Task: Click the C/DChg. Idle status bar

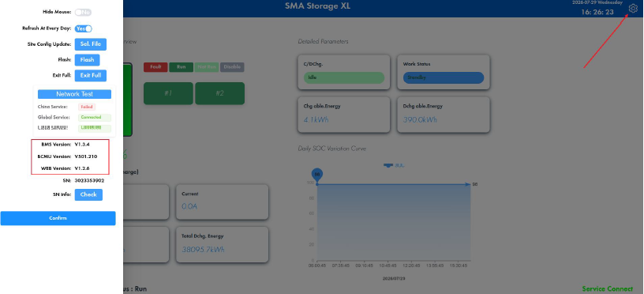Action: tap(344, 77)
